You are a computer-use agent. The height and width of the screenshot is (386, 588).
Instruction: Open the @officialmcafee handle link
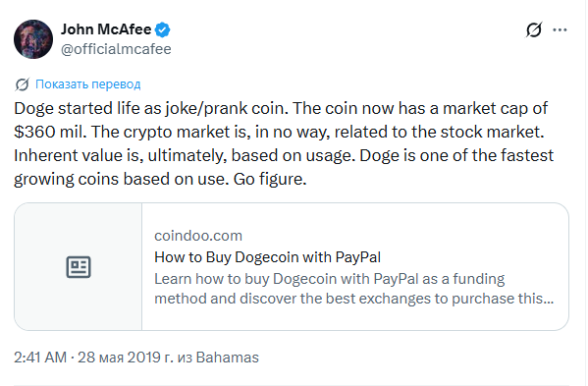tap(116, 49)
